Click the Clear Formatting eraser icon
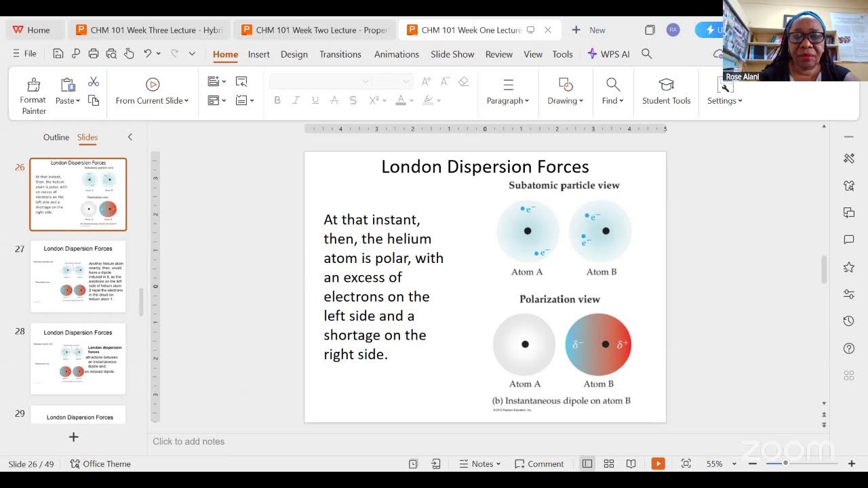Image resolution: width=868 pixels, height=488 pixels. point(464,81)
